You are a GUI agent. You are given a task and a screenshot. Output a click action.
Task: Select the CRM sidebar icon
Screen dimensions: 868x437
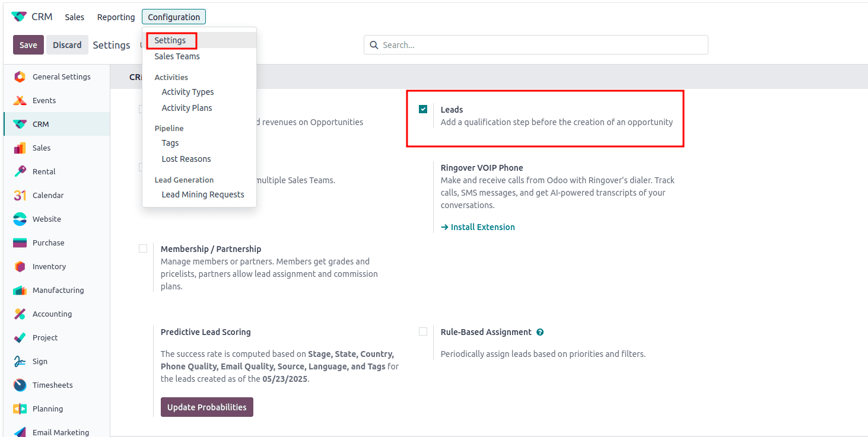(x=20, y=124)
